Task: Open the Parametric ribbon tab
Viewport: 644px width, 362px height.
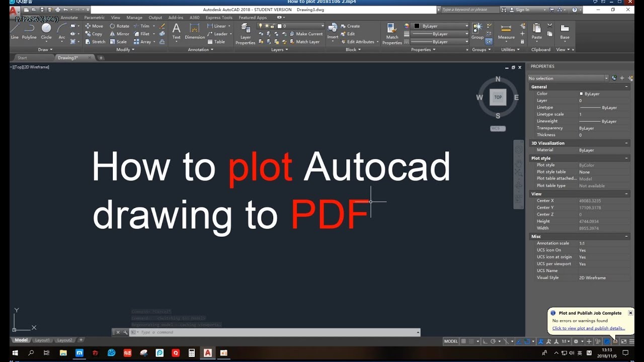Action: tap(95, 18)
